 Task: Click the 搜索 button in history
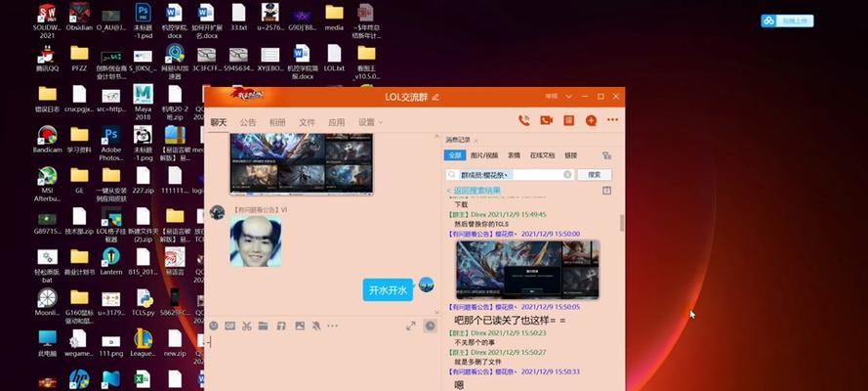[x=595, y=174]
